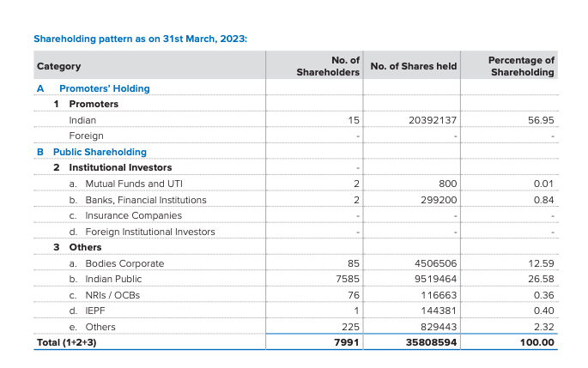Click the bold 'Others' heading numbered 3

tap(85, 247)
